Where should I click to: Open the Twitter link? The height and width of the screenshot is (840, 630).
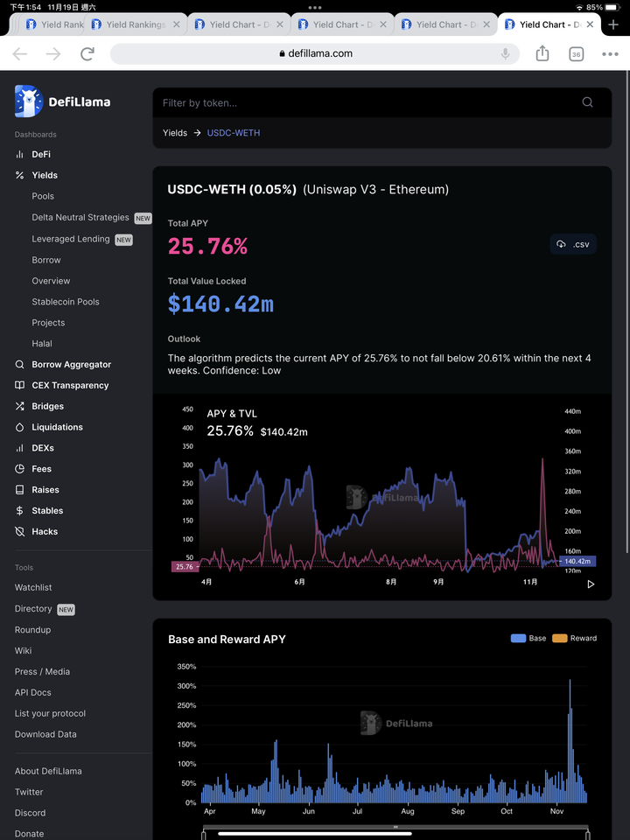coord(29,793)
